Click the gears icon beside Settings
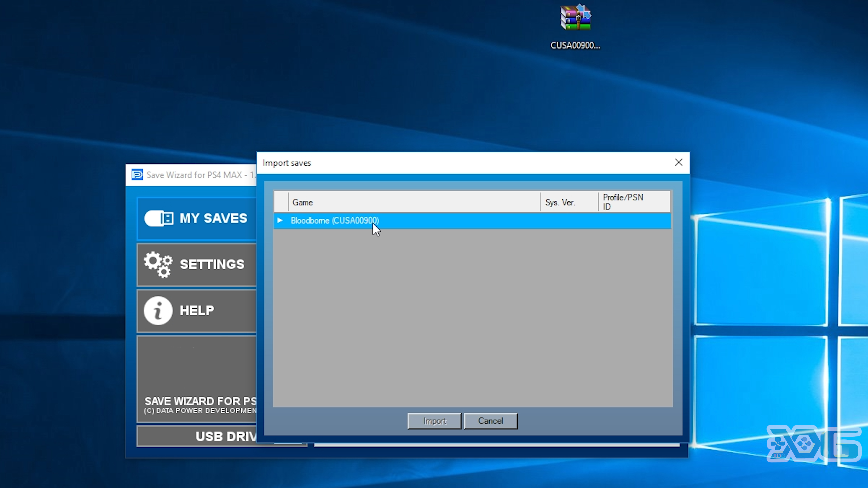Viewport: 868px width, 488px height. pos(158,264)
